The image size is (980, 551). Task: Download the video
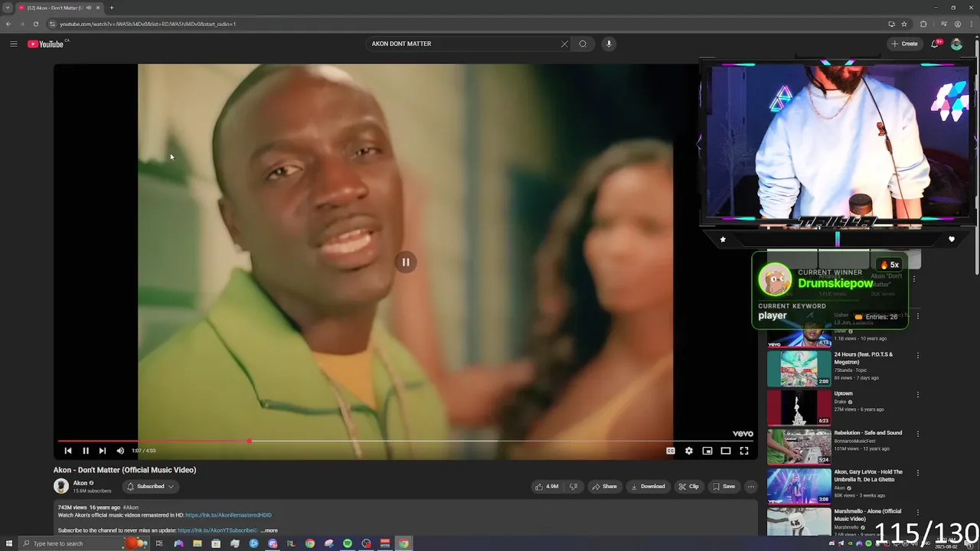(648, 486)
